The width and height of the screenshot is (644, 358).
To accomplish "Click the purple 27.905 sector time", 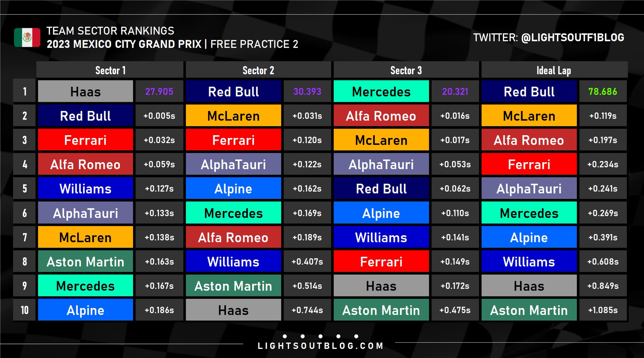I will [159, 92].
